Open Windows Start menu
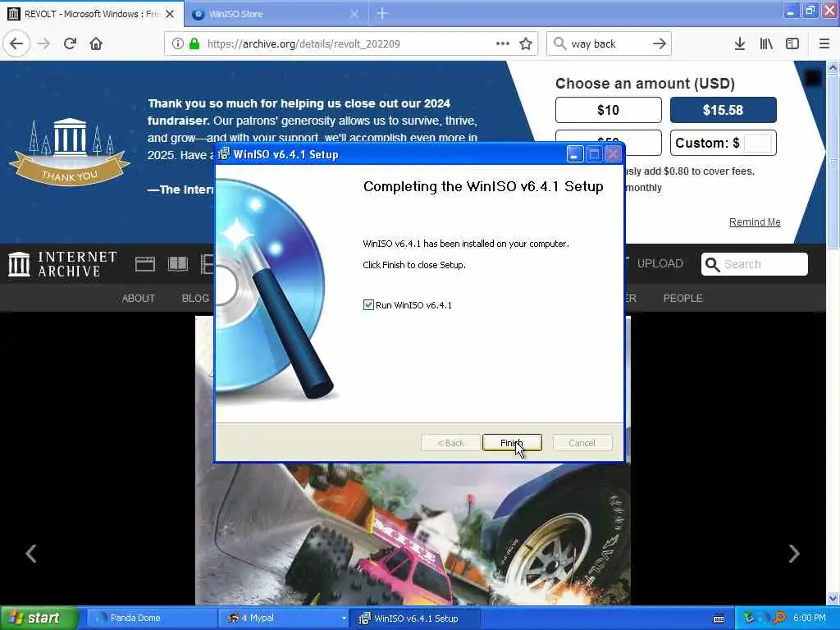Screen dimensions: 840x630 coord(39,618)
